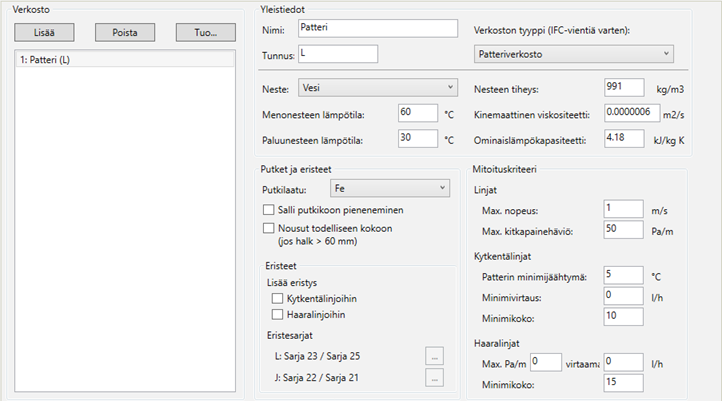This screenshot has width=722, height=401.
Task: Click the Max. nopeus field
Action: (x=623, y=209)
